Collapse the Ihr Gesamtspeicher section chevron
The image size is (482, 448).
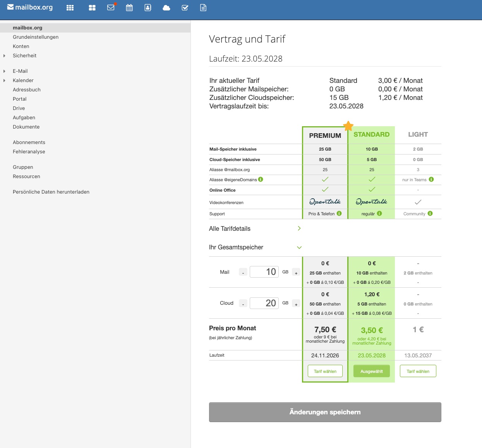click(299, 247)
